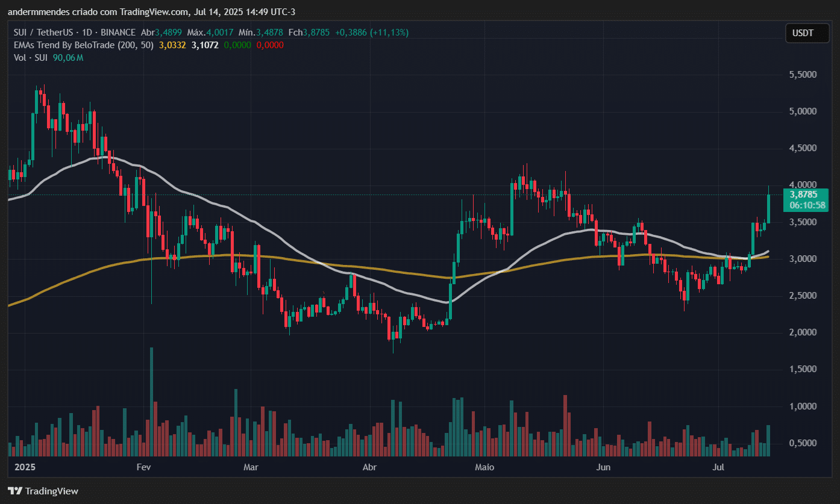Click the white EMA value 3,1072

[205, 45]
